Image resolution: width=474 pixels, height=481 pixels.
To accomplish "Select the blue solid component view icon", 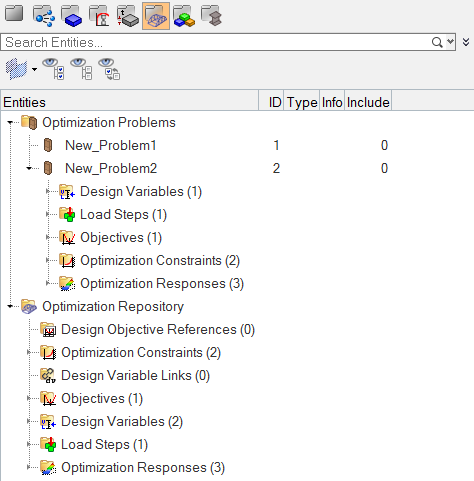I will point(72,16).
